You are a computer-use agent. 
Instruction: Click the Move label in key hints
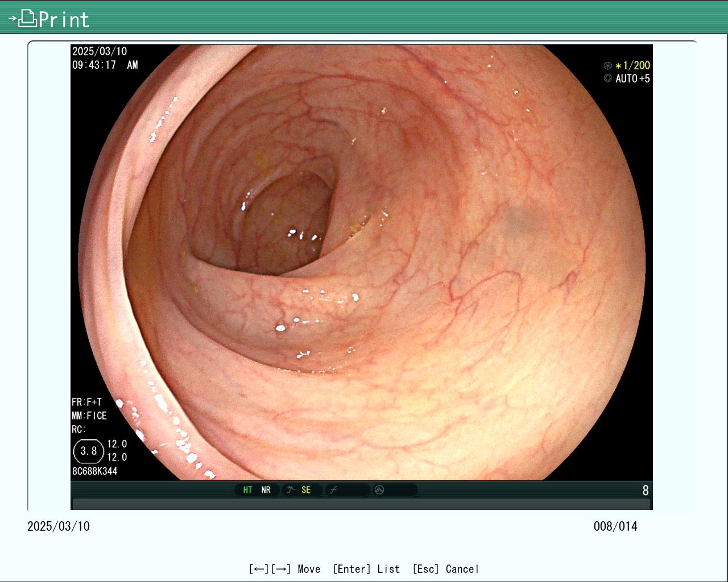coord(309,569)
